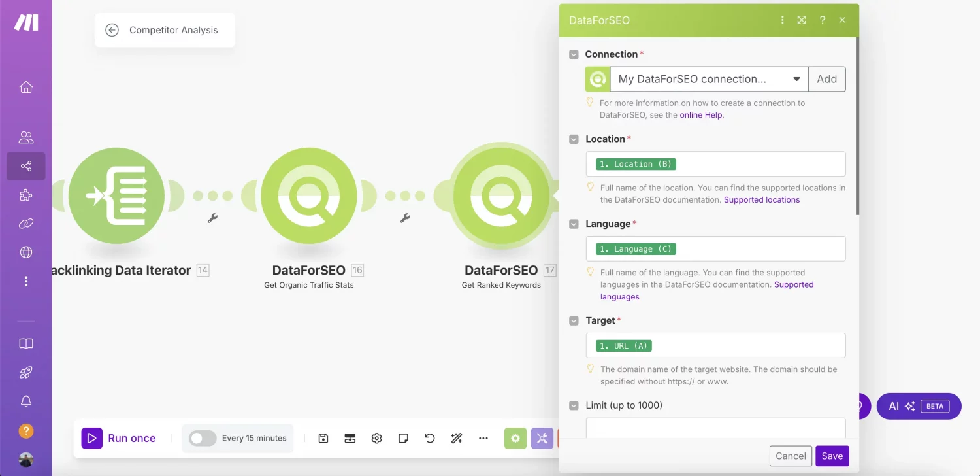This screenshot has height=476, width=980.
Task: Open Connections link icon in sidebar
Action: (x=26, y=224)
